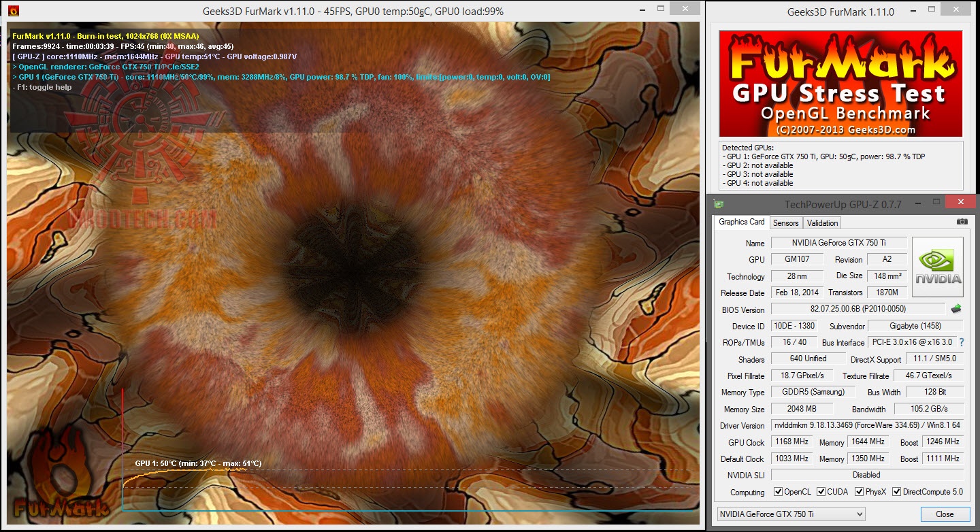Click the GPU Clock value 1168 MHz
Viewport: 980px width, 532px height.
point(791,442)
